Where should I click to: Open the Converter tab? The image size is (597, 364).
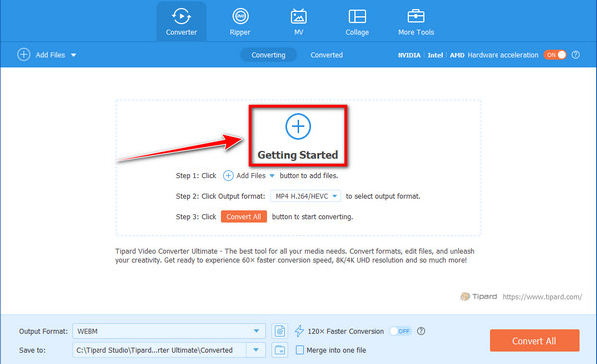pos(181,22)
